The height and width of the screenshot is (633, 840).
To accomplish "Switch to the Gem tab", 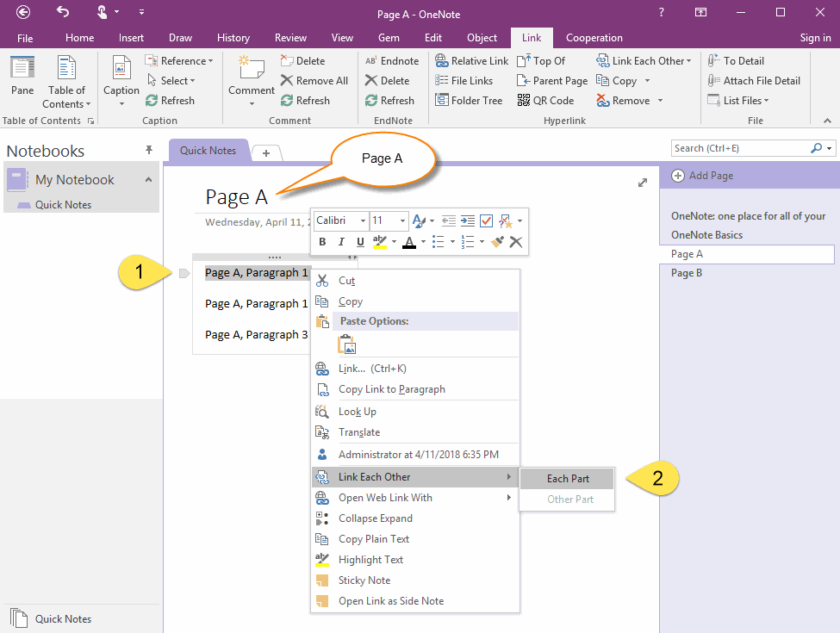I will (x=389, y=38).
